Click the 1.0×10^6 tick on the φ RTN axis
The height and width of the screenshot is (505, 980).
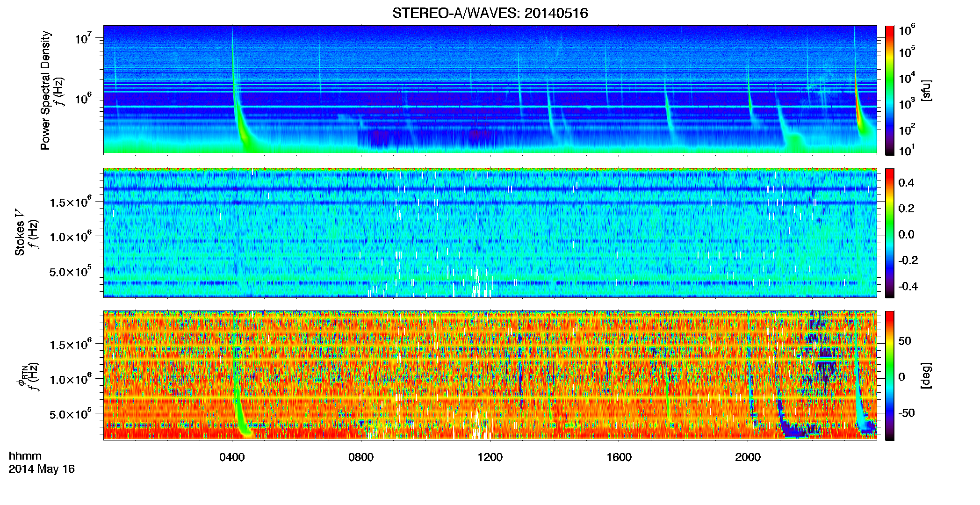point(71,379)
